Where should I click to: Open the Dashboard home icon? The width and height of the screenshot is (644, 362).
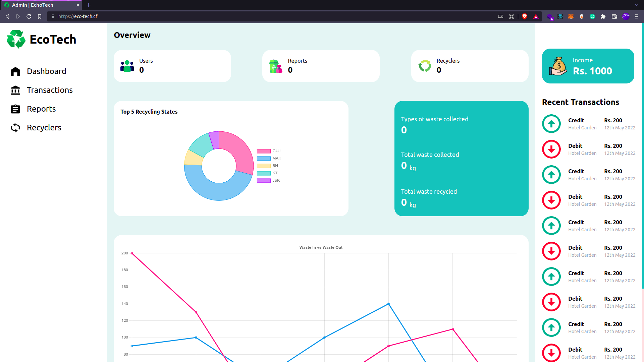[15, 71]
